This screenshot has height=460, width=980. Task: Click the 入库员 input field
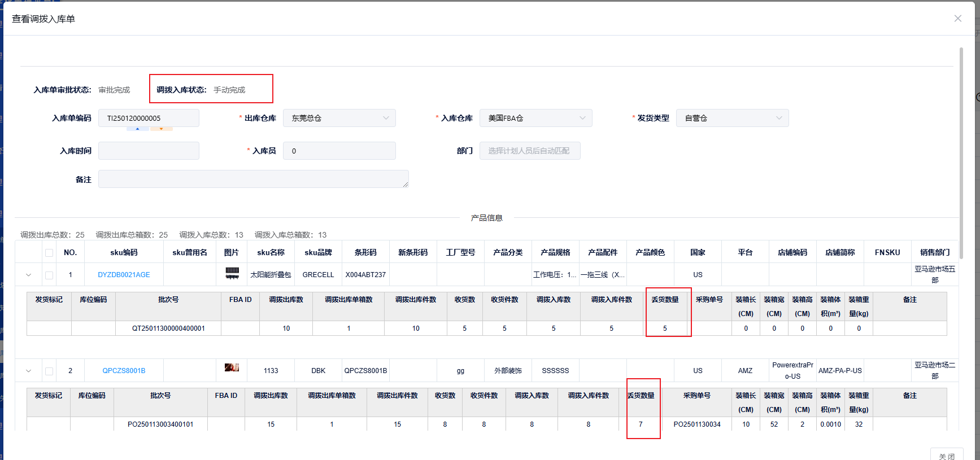coord(339,151)
